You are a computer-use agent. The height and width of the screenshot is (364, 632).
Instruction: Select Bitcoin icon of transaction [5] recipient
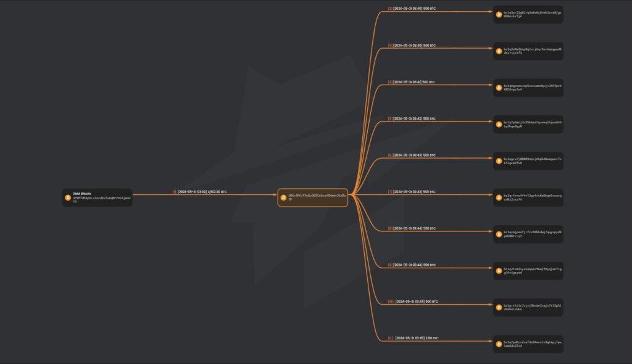(x=499, y=124)
